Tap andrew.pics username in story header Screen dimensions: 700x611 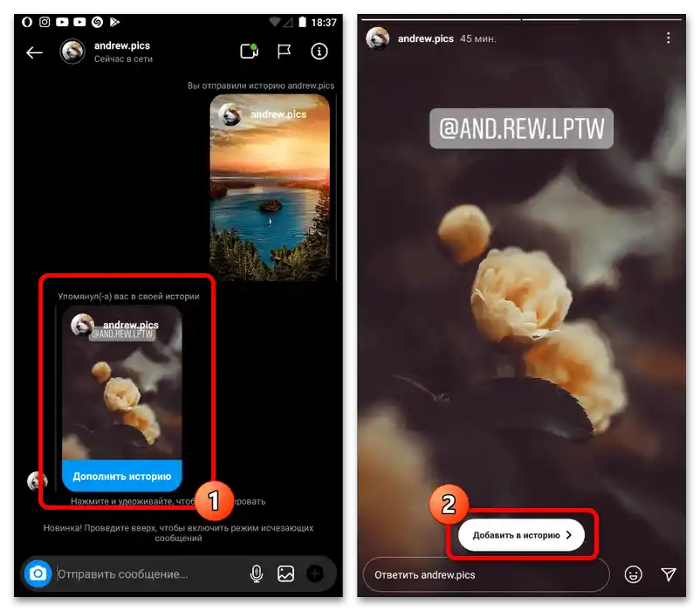(425, 38)
